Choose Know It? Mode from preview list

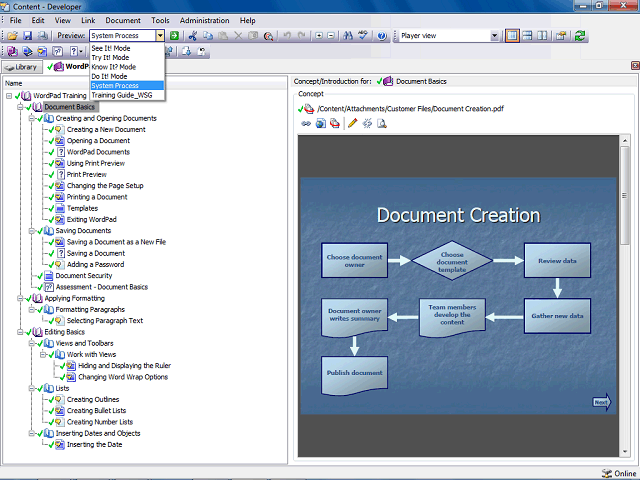coord(127,67)
